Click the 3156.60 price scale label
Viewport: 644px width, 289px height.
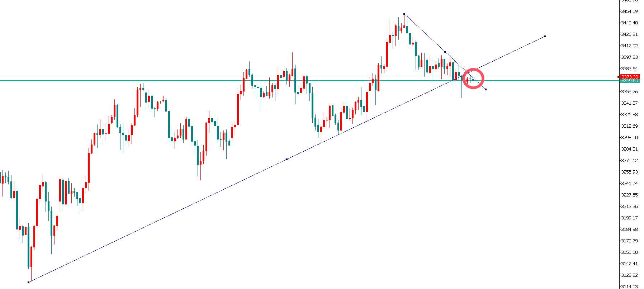click(629, 252)
